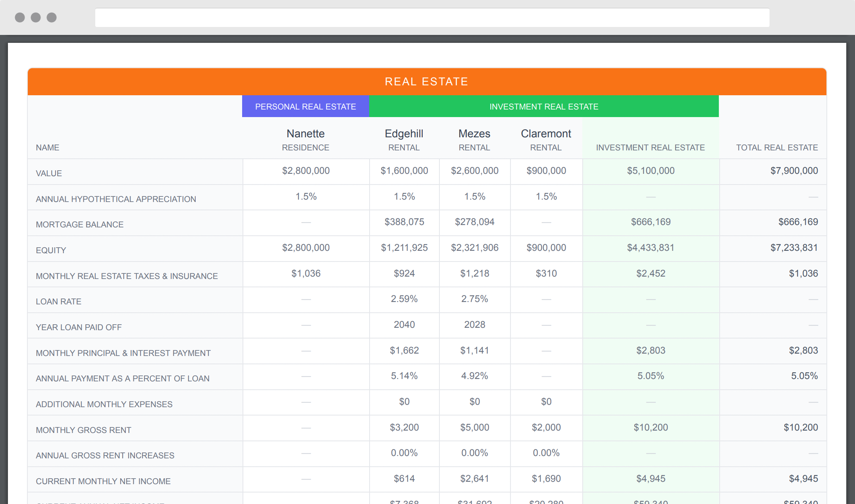
Task: Click the second gray window dot
Action: [36, 17]
